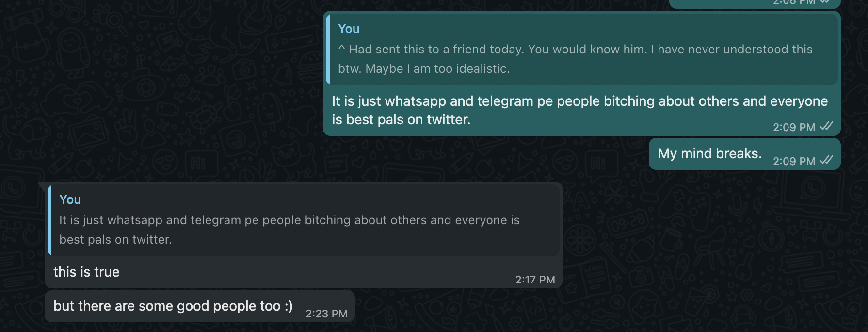Click the 2:17 PM timestamp

point(535,280)
